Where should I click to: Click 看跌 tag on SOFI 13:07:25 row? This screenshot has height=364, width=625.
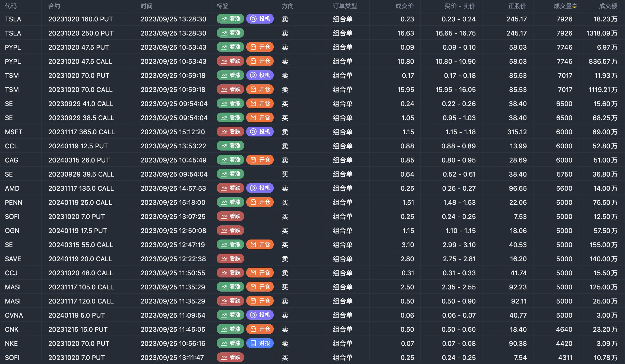click(231, 216)
